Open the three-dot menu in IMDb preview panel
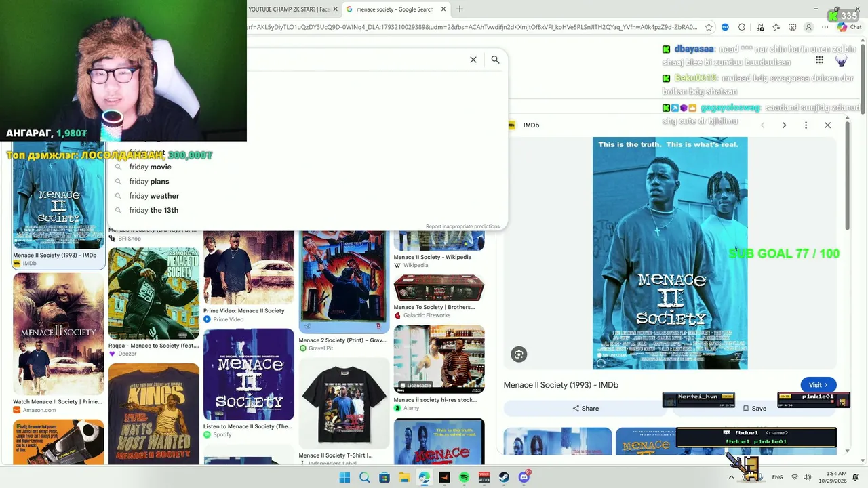This screenshot has width=868, height=488. coord(806,125)
